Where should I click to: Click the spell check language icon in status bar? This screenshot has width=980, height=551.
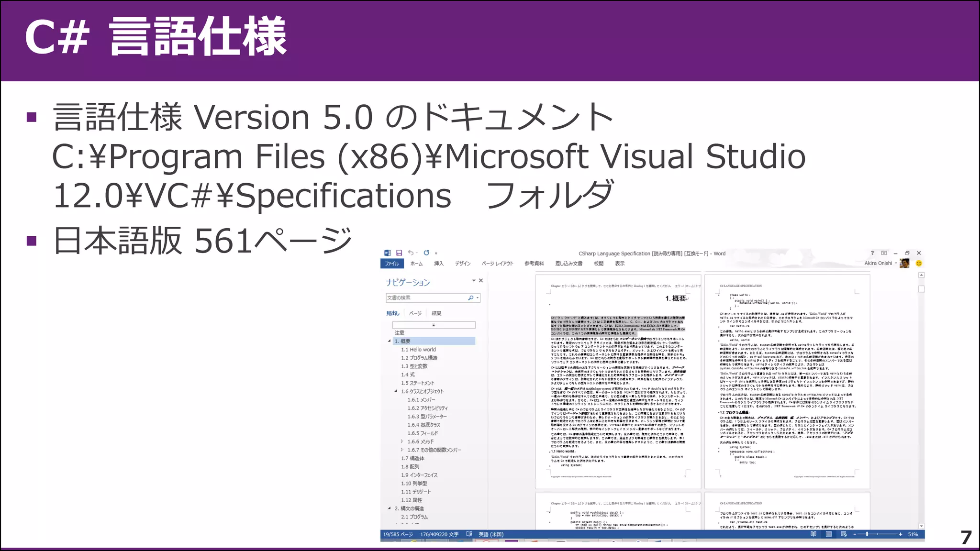click(x=469, y=534)
